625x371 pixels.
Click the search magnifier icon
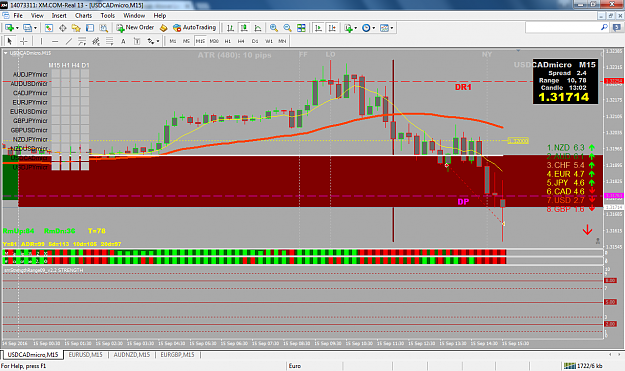pos(604,27)
